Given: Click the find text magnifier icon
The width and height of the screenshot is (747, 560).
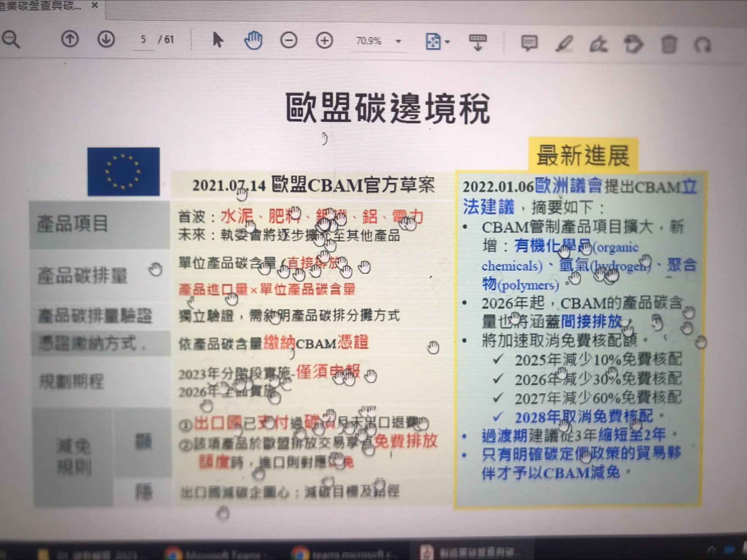Looking at the screenshot, I should point(11,39).
